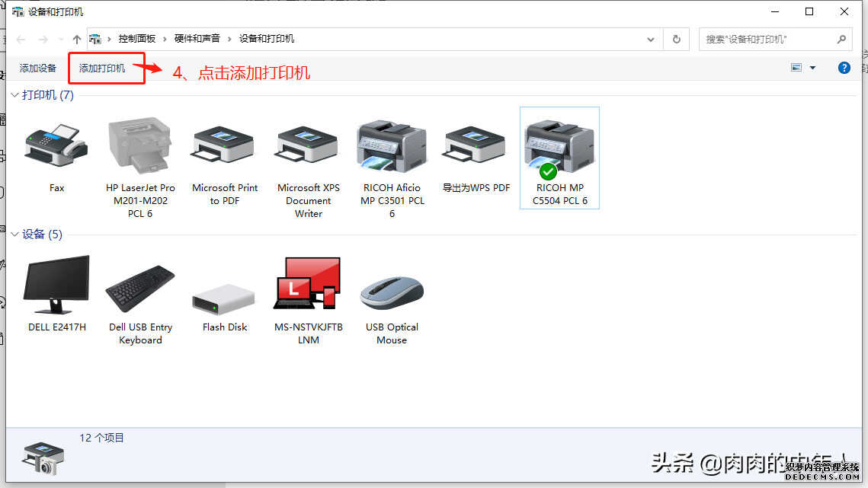The height and width of the screenshot is (488, 868).
Task: Select the MS-NSTVKJFTBLNM computer icon
Action: pyautogui.click(x=307, y=282)
